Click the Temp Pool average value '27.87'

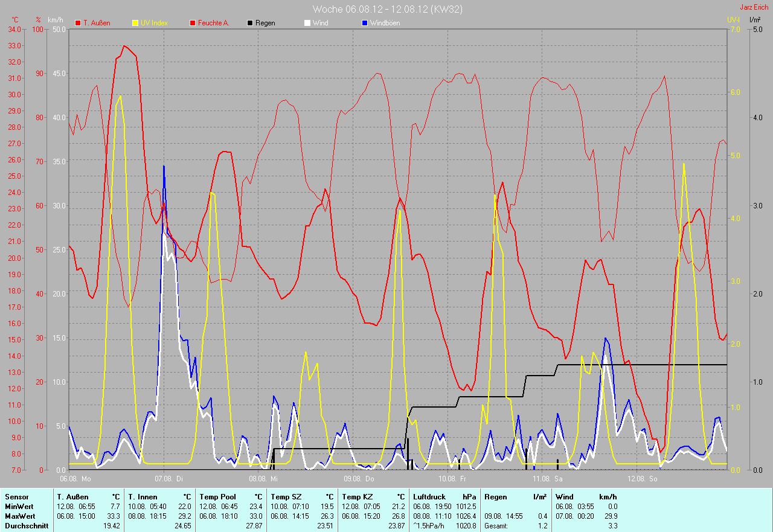pos(254,525)
